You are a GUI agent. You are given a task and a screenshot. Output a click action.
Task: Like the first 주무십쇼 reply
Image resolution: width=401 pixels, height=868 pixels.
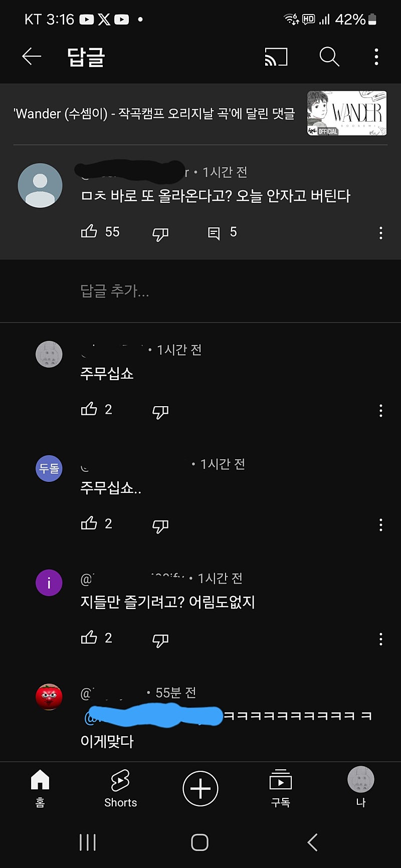point(89,409)
